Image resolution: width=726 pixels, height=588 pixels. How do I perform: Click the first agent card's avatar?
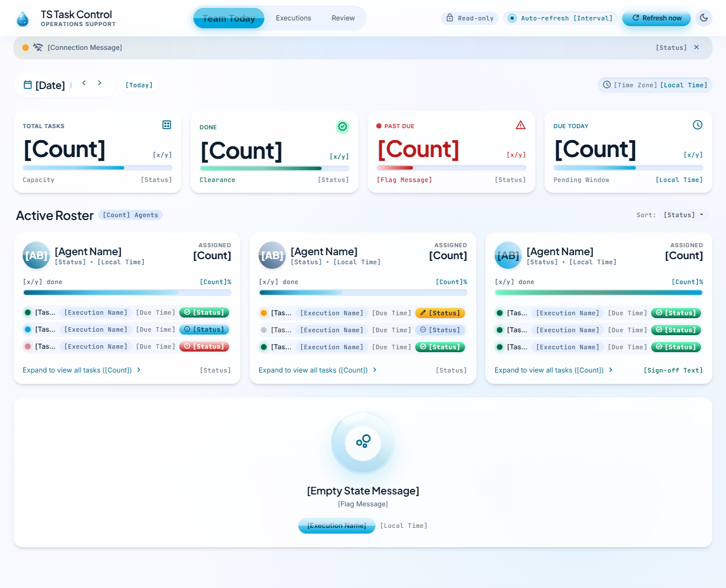coord(36,255)
